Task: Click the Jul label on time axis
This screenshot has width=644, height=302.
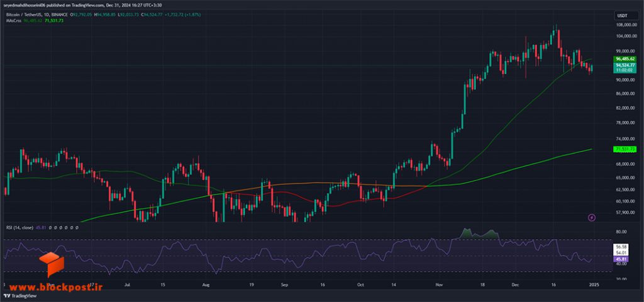Action: coord(128,284)
